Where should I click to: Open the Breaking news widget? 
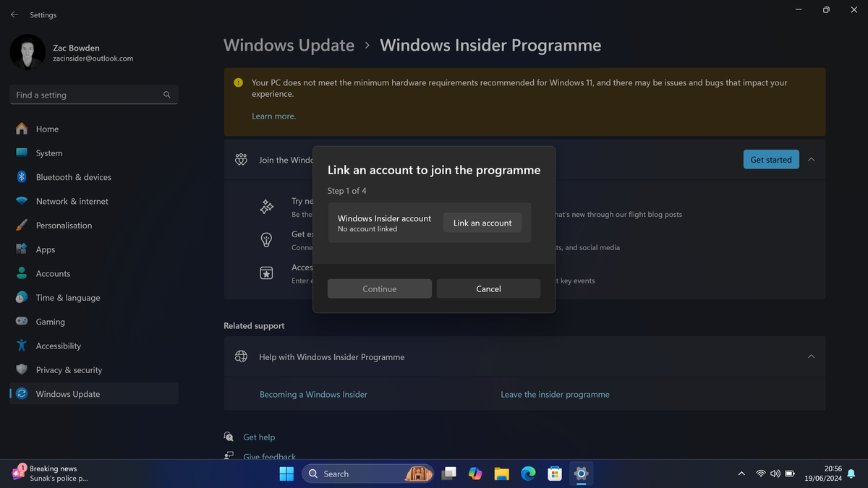pos(49,474)
